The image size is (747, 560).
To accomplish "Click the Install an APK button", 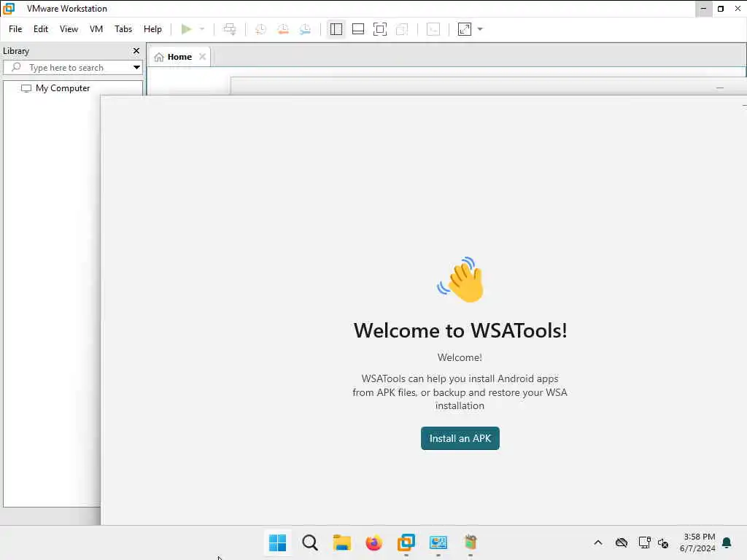I will click(460, 438).
